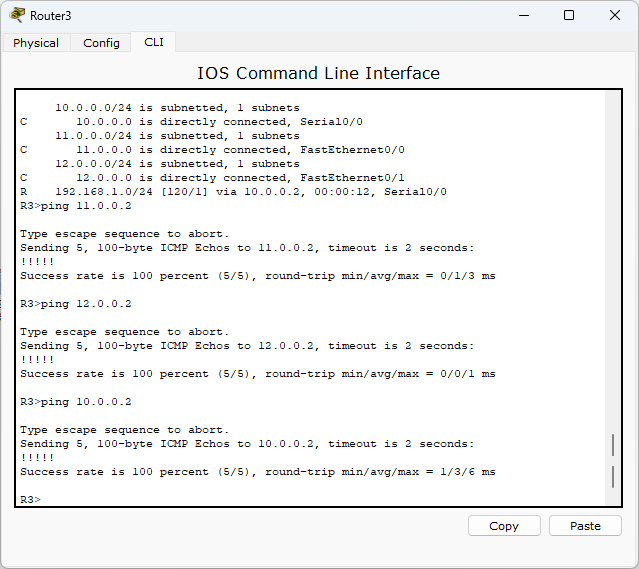
Task: Click the Router3 app icon in title bar
Action: (x=17, y=15)
